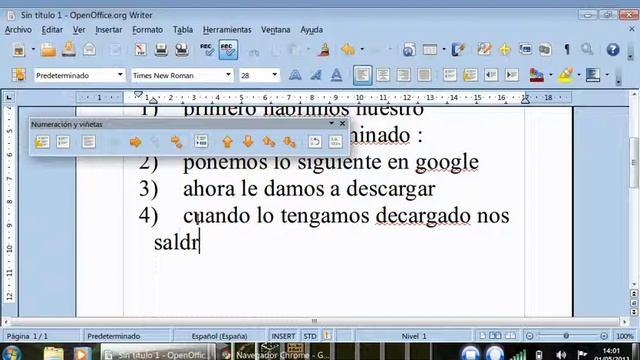Screen dimensions: 640x360
Task: Open the Font Color dropdown arrow
Action: pos(551,75)
